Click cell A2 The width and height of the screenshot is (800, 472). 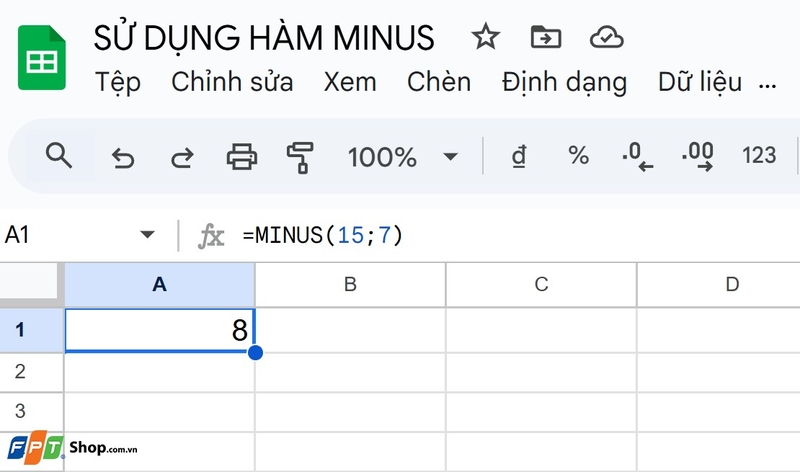coord(159,372)
